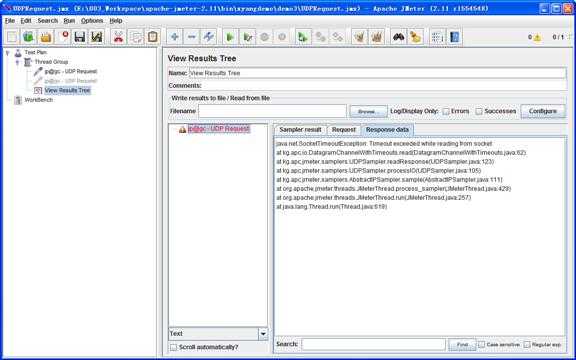Viewport: 576px width, 360px height.
Task: Click the Reset Search toolbar icon
Action: [x=415, y=37]
